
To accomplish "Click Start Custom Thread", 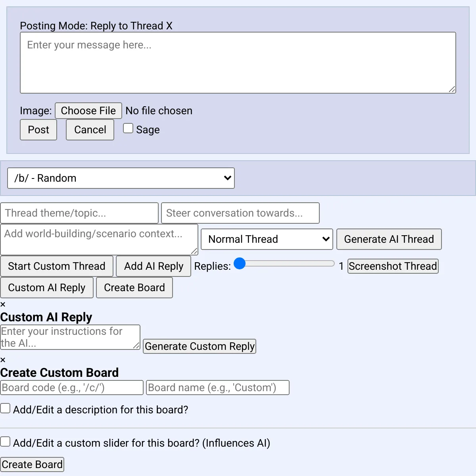I will click(x=57, y=266).
